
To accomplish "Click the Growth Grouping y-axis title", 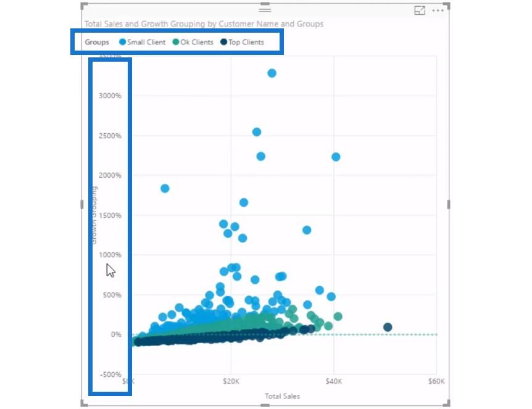I will tap(94, 215).
